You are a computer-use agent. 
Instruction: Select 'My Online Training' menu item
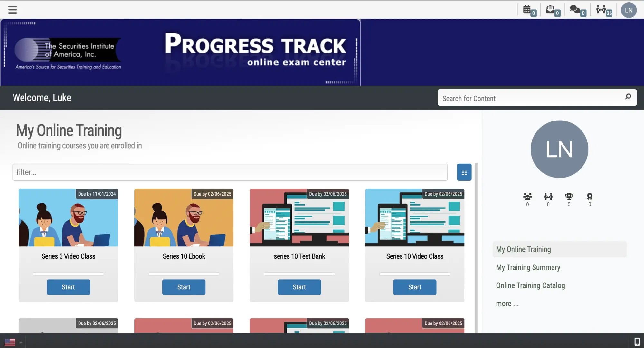(x=523, y=249)
